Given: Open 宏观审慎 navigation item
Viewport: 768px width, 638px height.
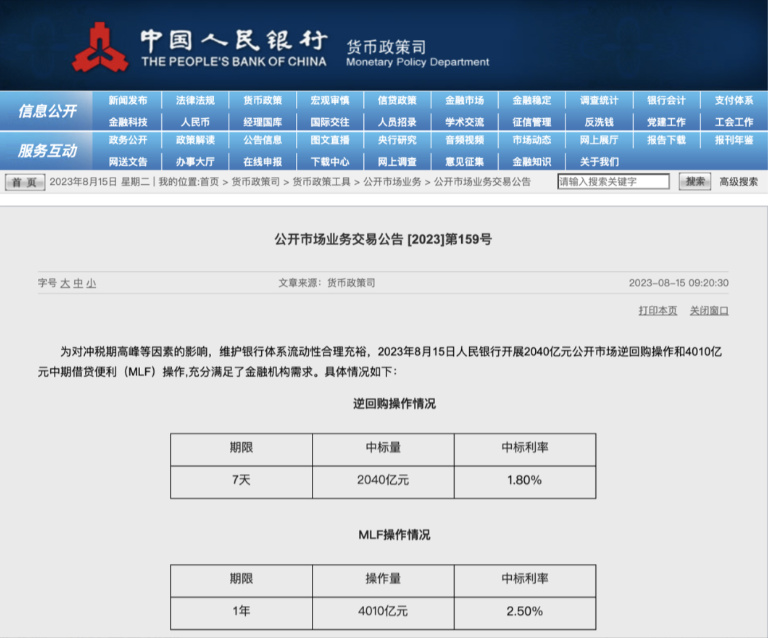Looking at the screenshot, I should (330, 100).
